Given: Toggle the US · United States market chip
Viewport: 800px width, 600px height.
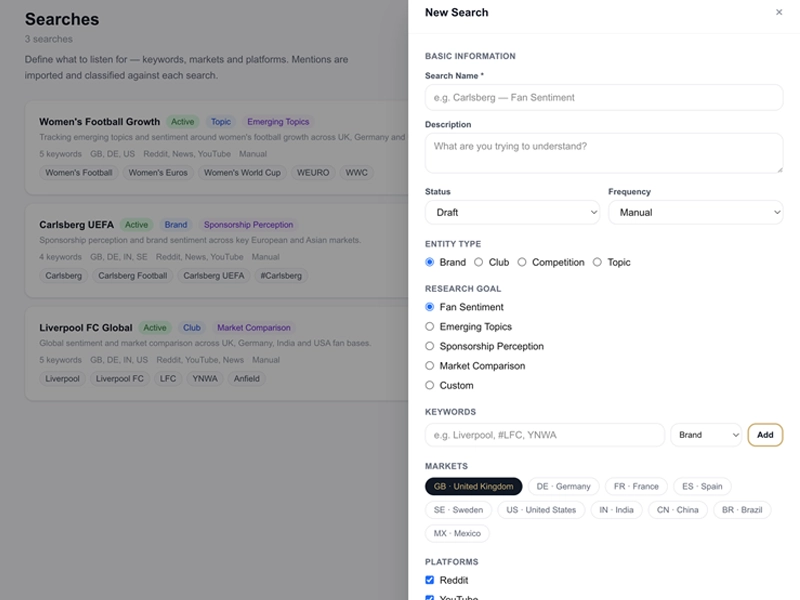Looking at the screenshot, I should tap(541, 510).
